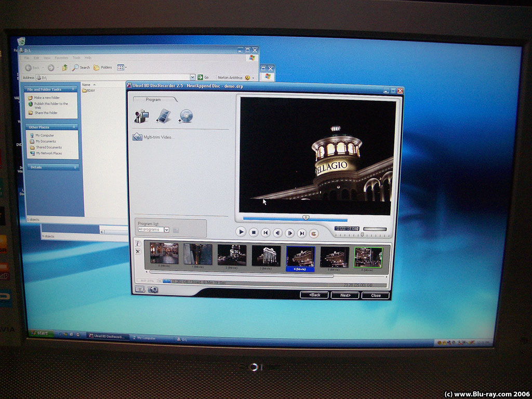This screenshot has width=532, height=399.
Task: Select the Program tab
Action: point(153,99)
